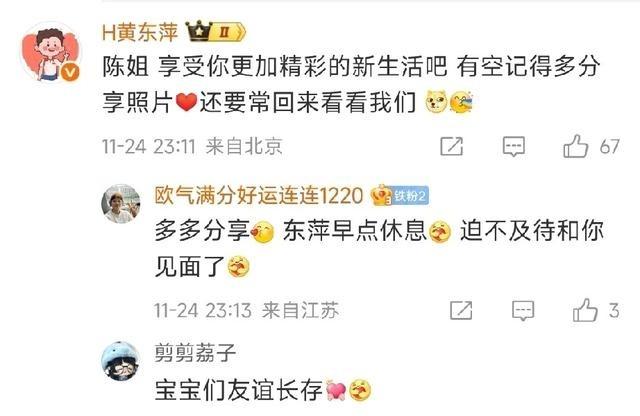Open 剪剪荔子's profile picture
The width and height of the screenshot is (640, 416).
coord(120,361)
